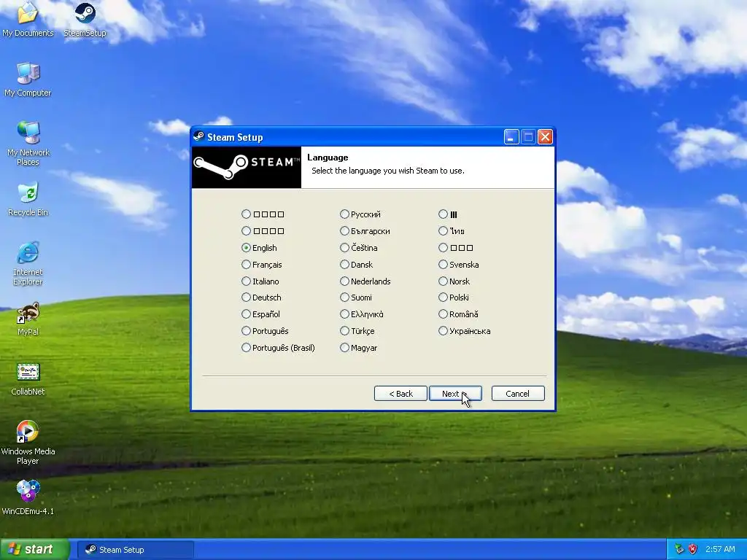
Task: Choose Français as the language
Action: (x=262, y=264)
